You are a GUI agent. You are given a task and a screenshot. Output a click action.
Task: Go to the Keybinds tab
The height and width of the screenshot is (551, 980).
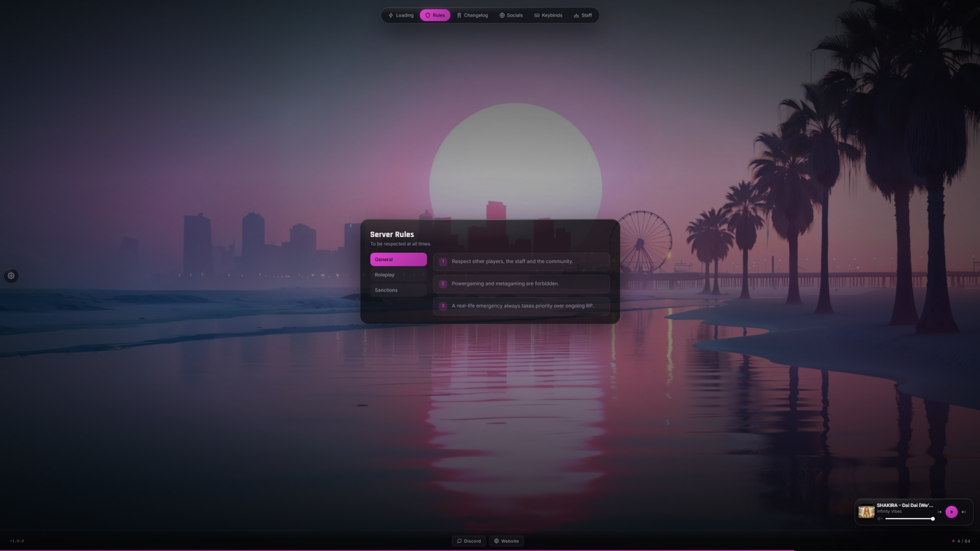(x=548, y=15)
